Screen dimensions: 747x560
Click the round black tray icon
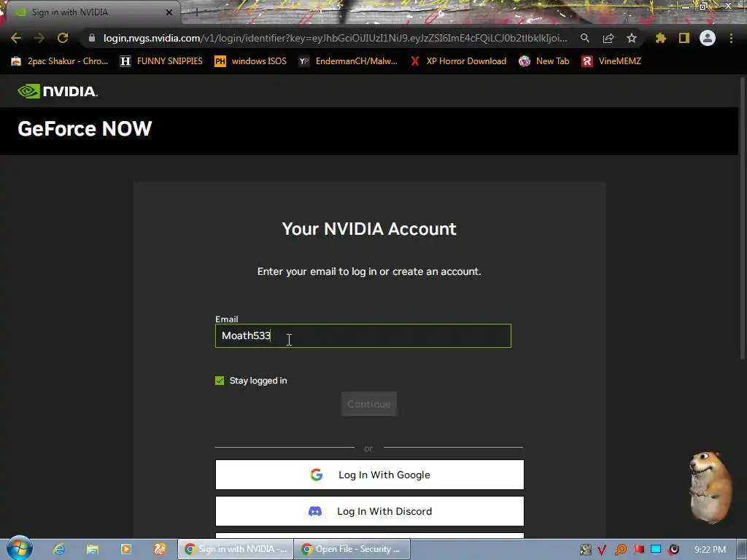[673, 550]
